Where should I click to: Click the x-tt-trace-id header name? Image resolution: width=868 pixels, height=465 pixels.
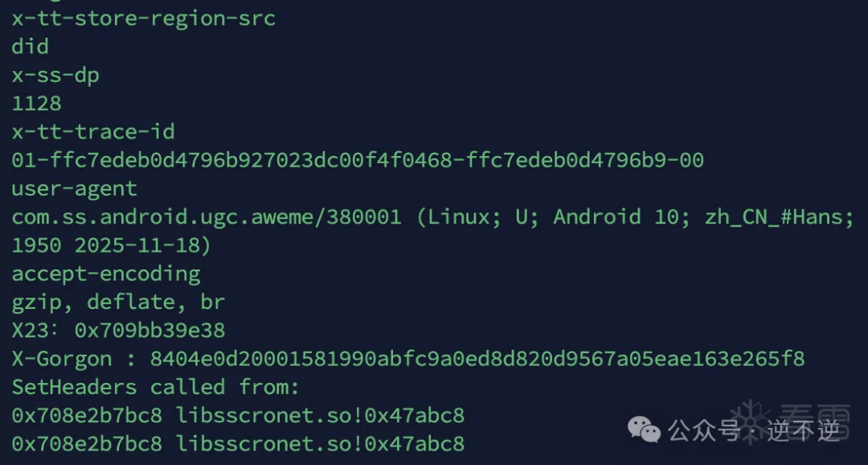92,131
